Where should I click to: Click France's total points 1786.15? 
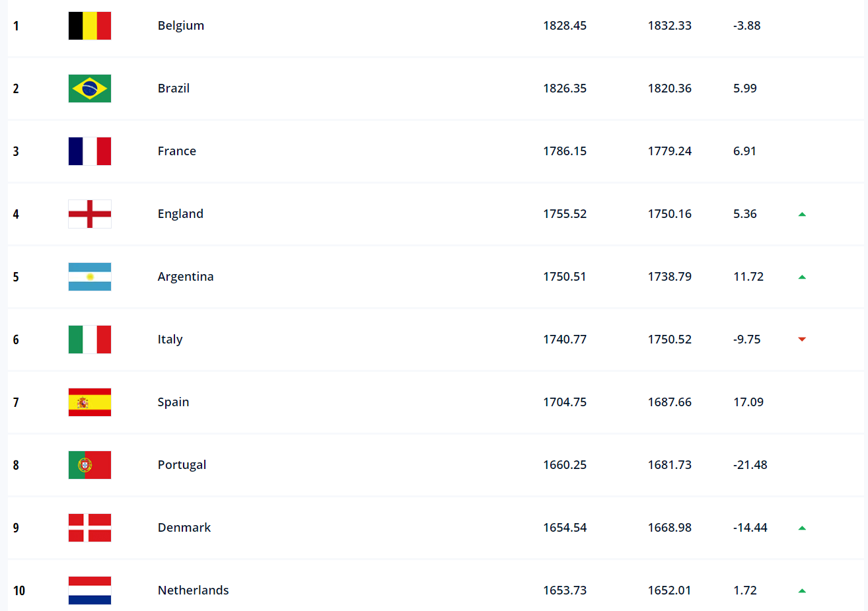tap(565, 151)
